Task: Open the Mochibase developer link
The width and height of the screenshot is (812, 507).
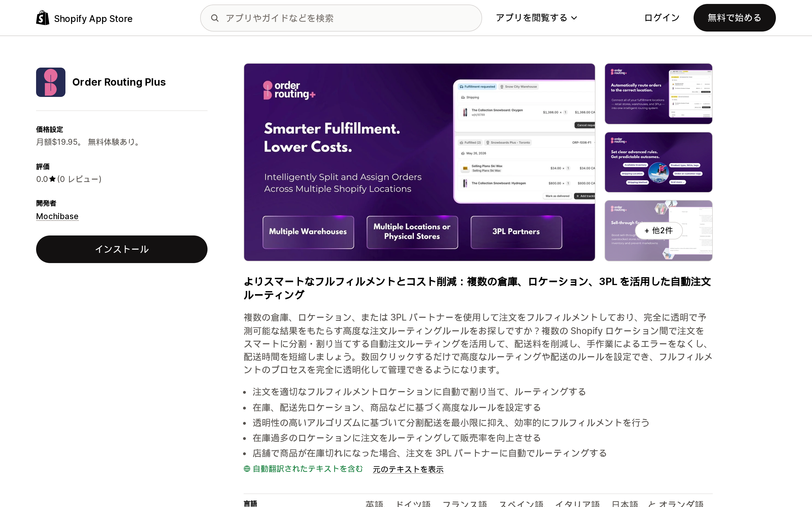Action: coord(58,216)
